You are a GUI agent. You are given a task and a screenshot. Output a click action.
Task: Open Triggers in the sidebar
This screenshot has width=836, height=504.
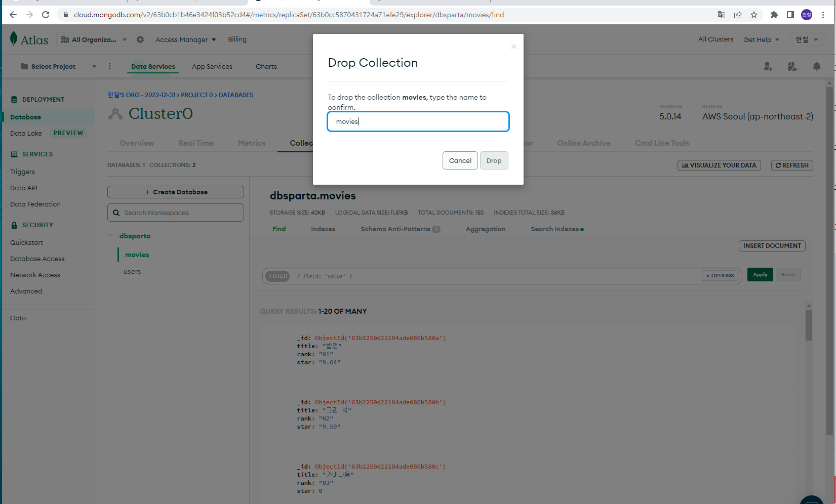pyautogui.click(x=23, y=172)
